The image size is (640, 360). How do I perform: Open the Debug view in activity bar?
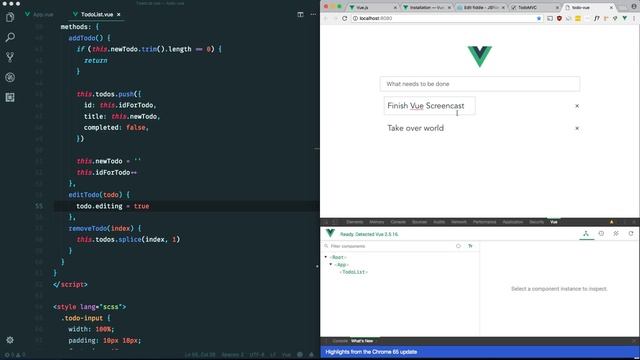(10, 77)
